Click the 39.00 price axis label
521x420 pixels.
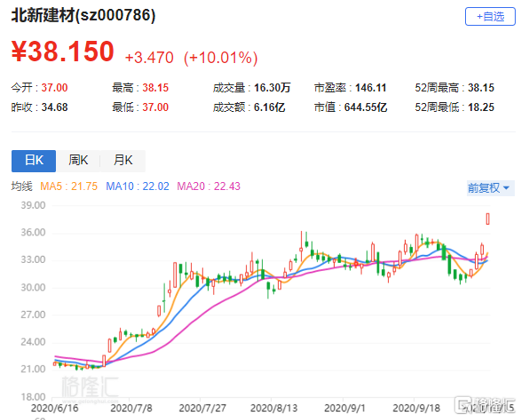tap(33, 205)
